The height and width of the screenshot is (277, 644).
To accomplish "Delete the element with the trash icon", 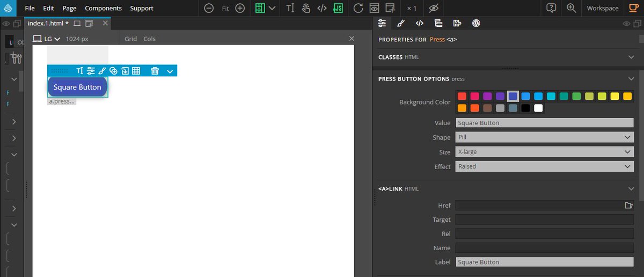I will pyautogui.click(x=155, y=71).
